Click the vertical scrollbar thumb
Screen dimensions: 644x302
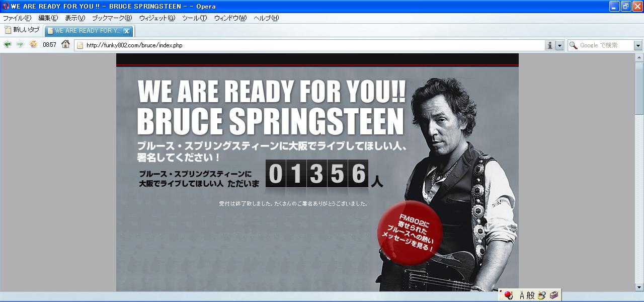639,88
